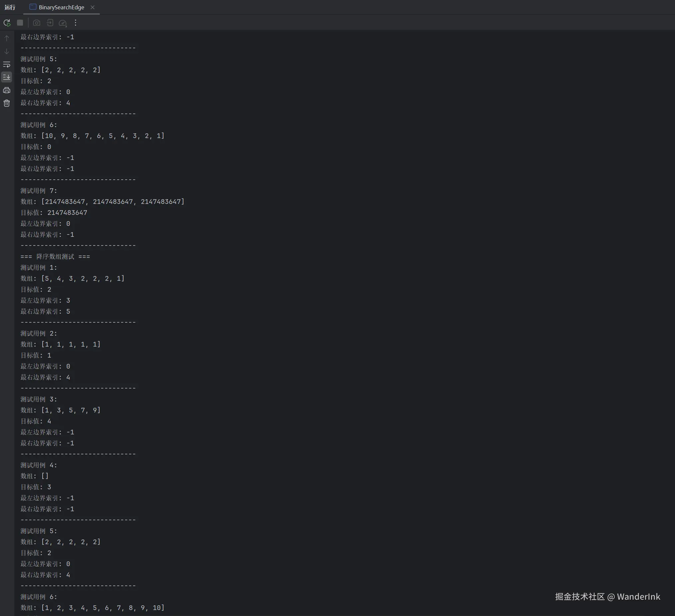
Task: Click the header === 降序数组测试 ===
Action: [x=55, y=256]
